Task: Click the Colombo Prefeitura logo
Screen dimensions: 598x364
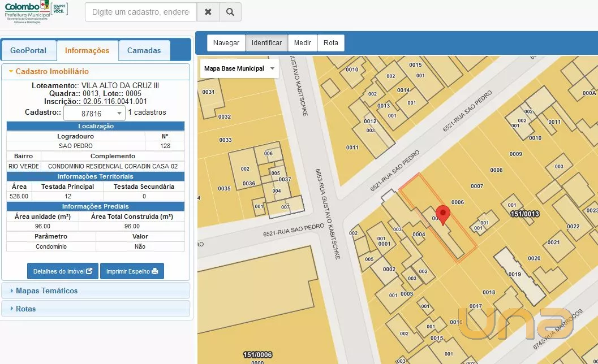Action: tap(36, 12)
